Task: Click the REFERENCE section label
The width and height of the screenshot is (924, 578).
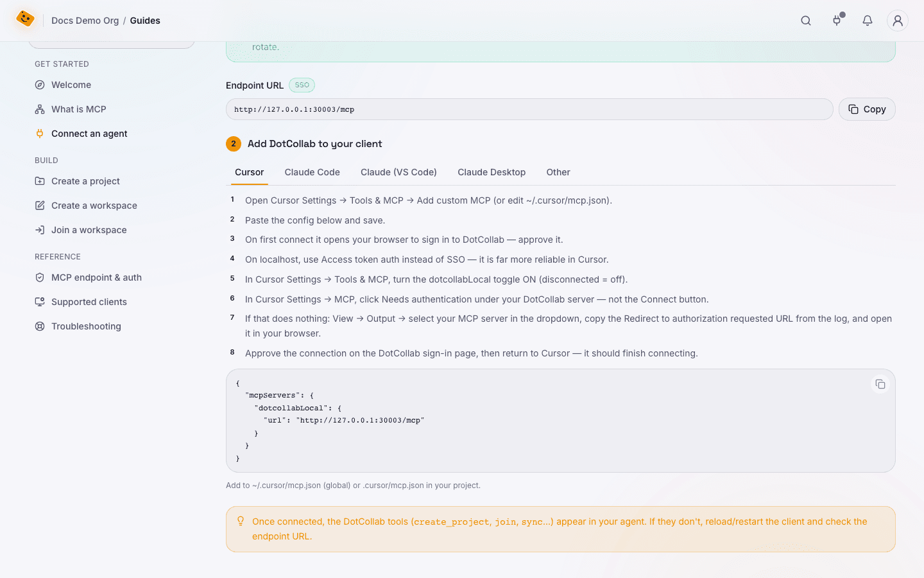Action: (58, 257)
